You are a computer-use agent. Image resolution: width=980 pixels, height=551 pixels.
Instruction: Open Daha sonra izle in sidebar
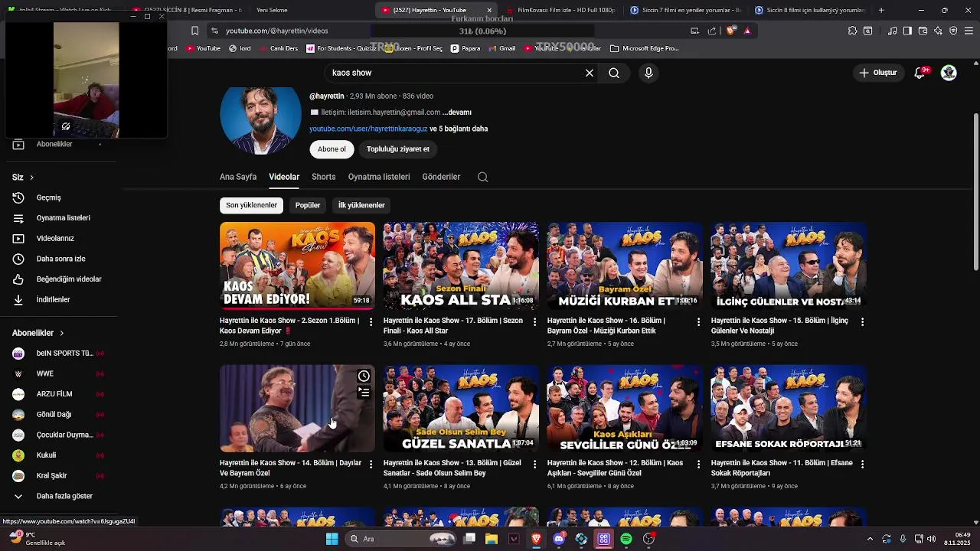click(x=60, y=259)
